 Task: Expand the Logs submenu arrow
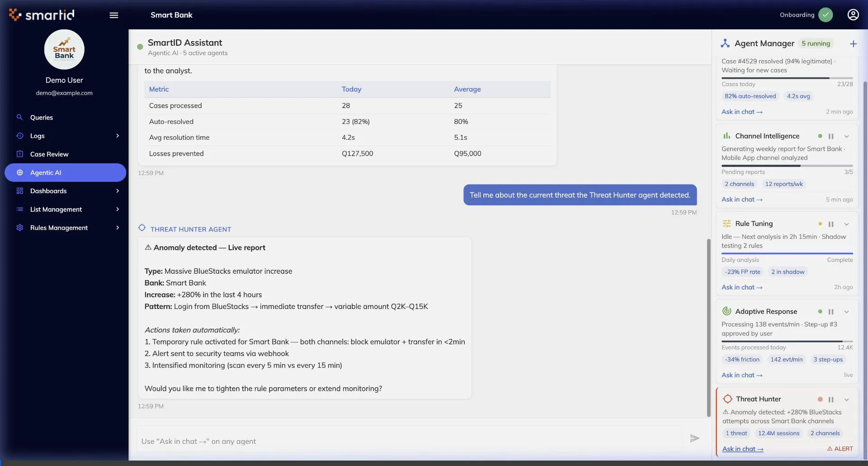(118, 136)
